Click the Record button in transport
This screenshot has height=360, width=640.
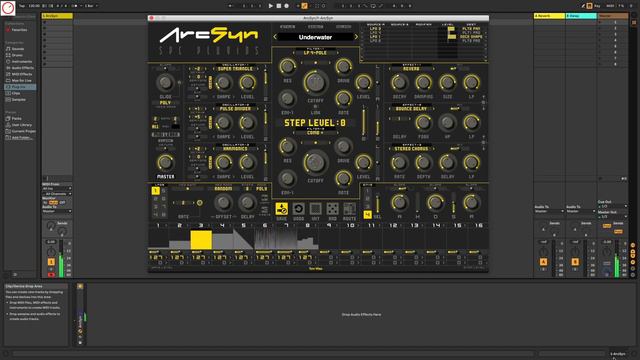point(287,6)
